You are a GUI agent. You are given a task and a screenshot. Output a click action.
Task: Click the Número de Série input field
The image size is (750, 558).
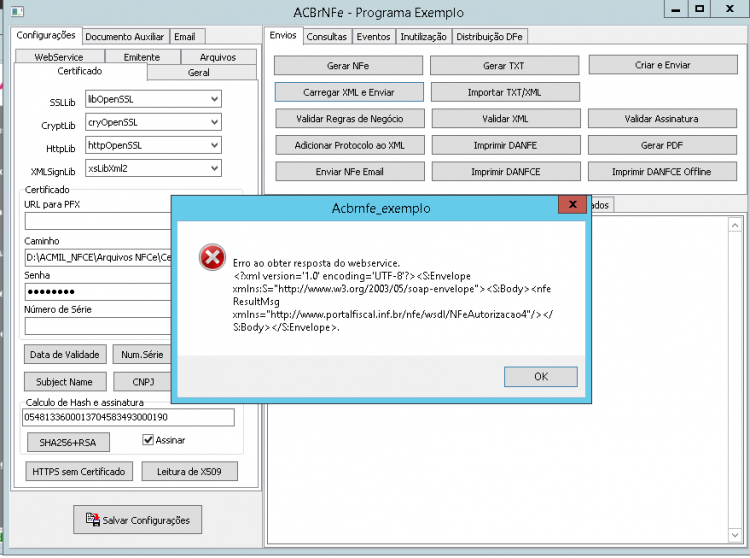pos(98,326)
